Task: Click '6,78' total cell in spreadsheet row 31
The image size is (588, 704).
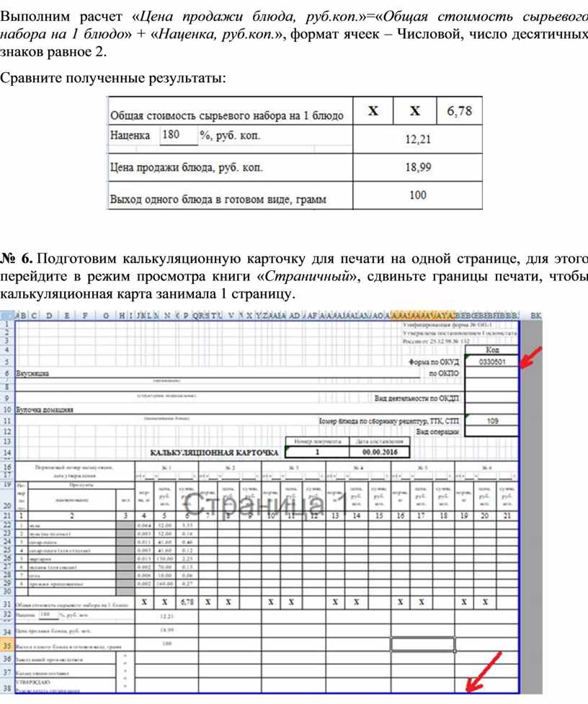Action: (x=187, y=602)
